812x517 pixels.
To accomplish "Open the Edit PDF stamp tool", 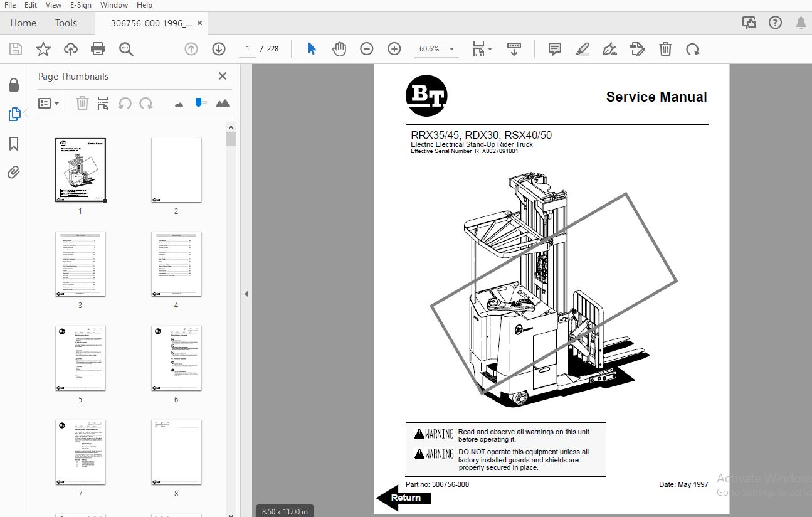I will point(637,49).
